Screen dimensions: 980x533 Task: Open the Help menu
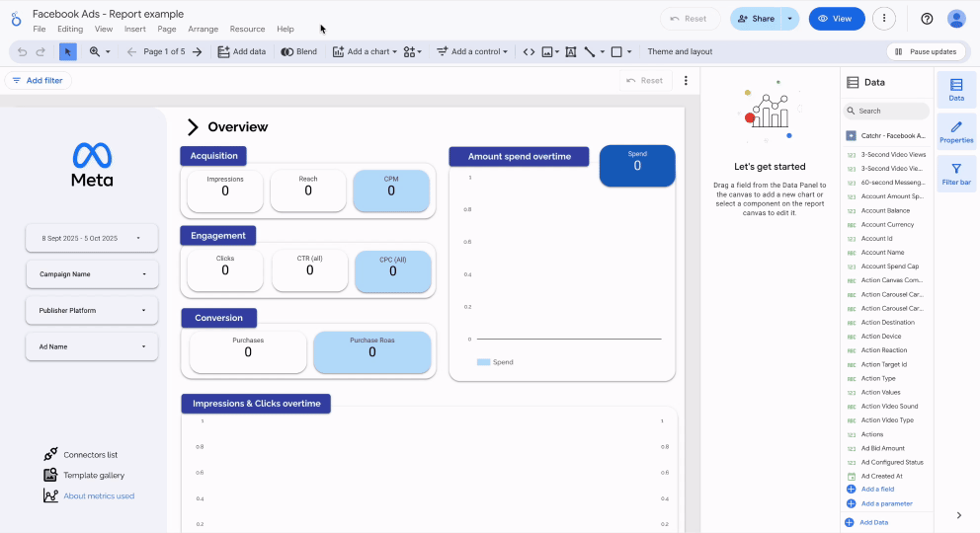tap(286, 30)
